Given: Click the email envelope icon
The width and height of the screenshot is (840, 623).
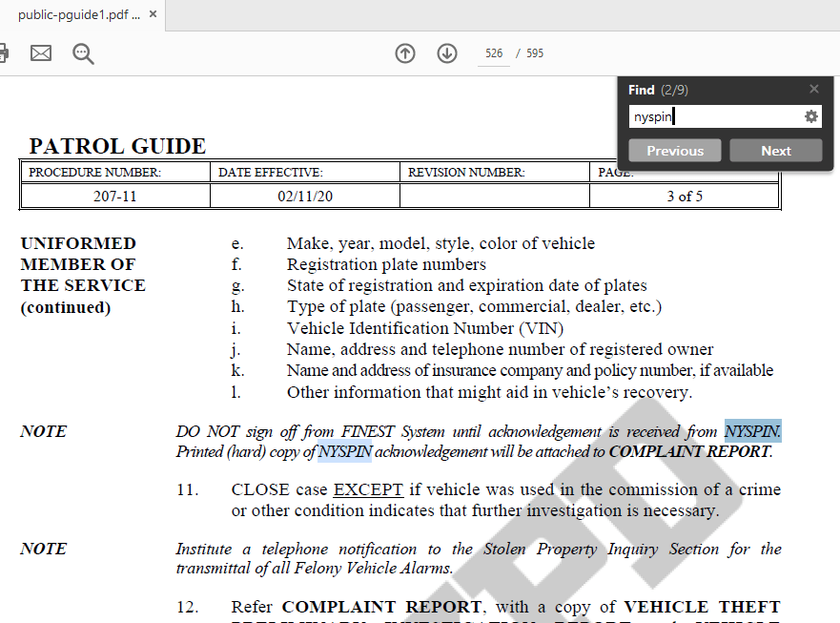Looking at the screenshot, I should tap(41, 53).
